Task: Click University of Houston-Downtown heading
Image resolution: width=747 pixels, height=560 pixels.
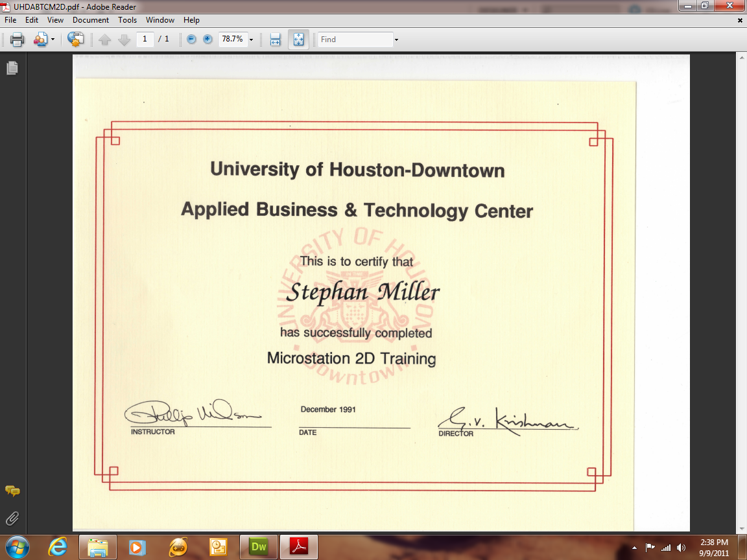Action: [358, 170]
